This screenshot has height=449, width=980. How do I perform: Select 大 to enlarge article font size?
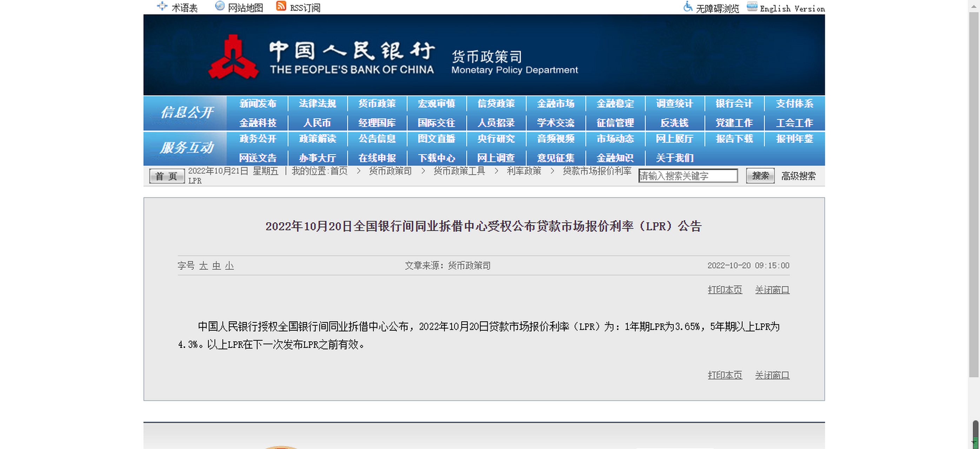[x=204, y=266]
